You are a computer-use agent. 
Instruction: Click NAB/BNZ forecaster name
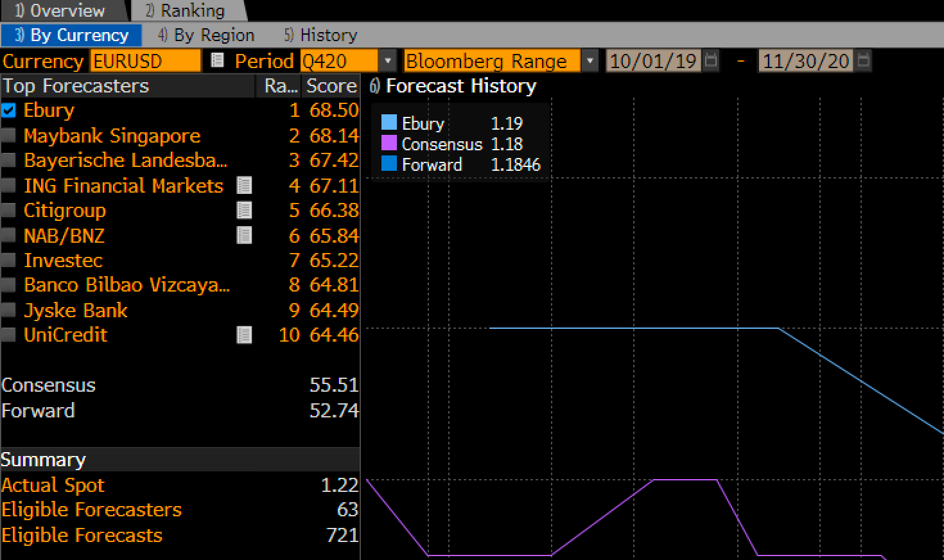(x=64, y=236)
